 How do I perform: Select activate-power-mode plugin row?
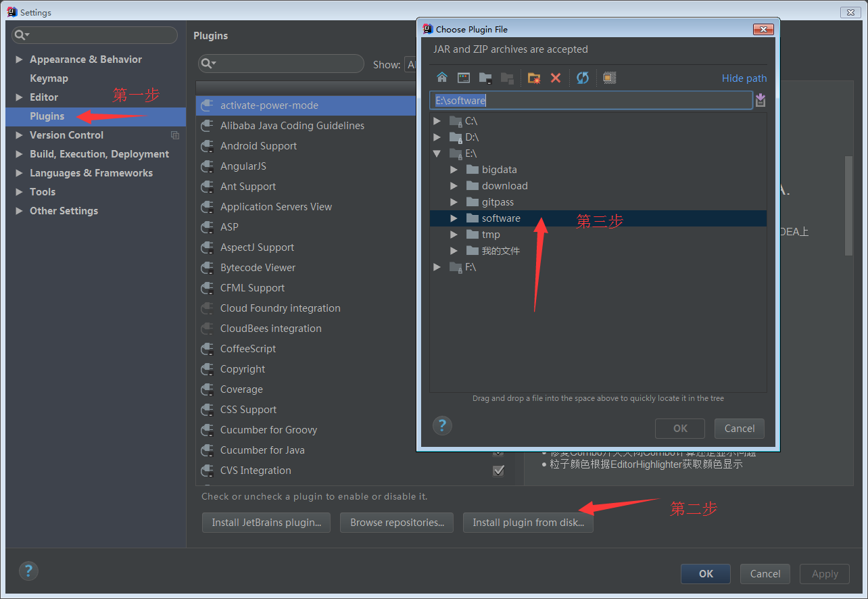coord(306,105)
